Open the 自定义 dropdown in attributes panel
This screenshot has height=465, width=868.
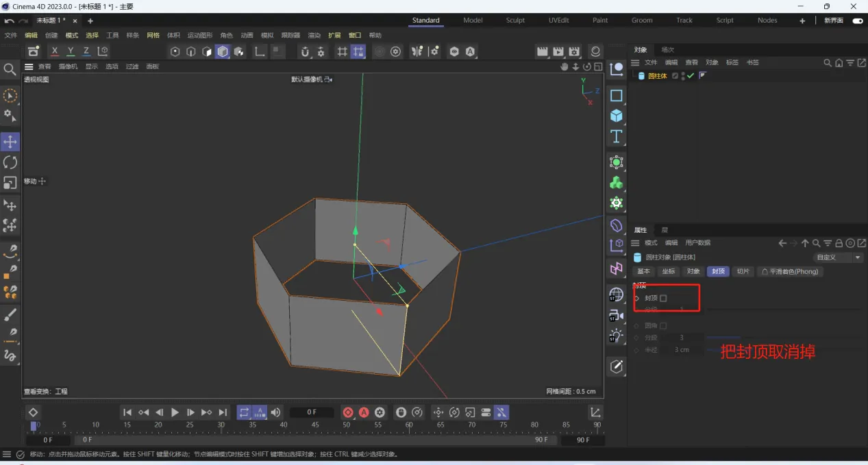point(839,257)
